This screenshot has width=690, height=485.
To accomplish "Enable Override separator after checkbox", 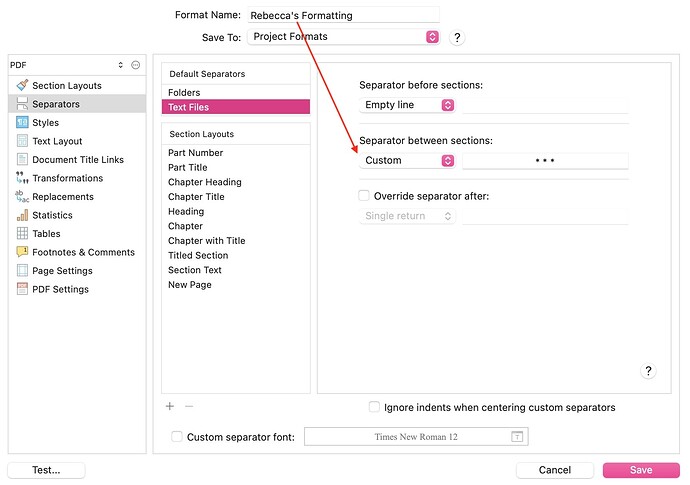I will point(364,195).
